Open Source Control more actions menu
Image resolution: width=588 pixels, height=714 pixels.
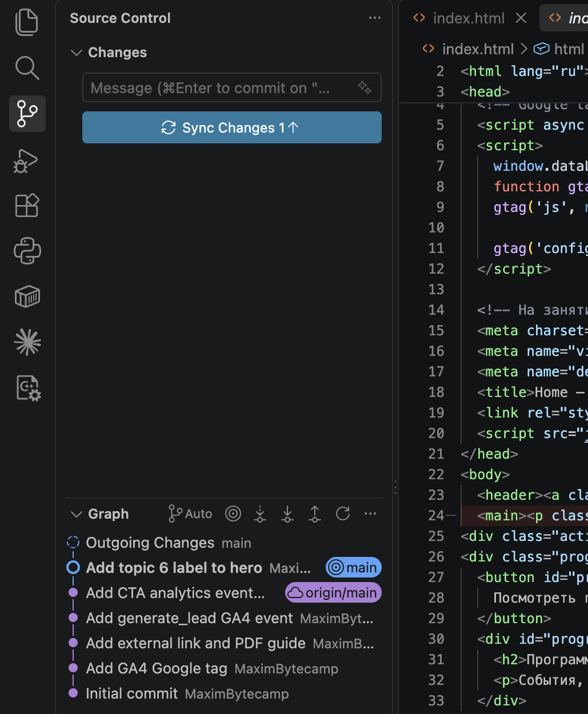[375, 18]
